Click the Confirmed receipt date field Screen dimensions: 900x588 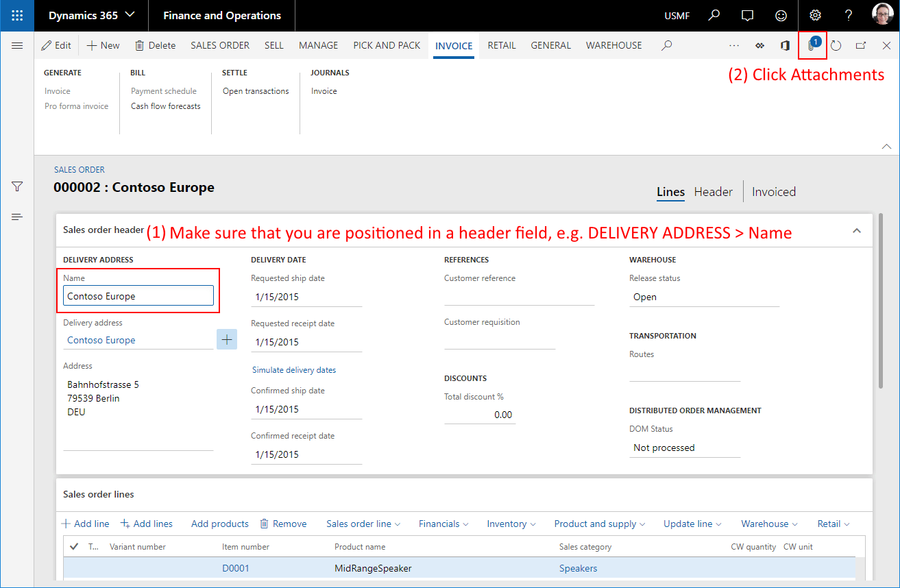[x=306, y=454]
